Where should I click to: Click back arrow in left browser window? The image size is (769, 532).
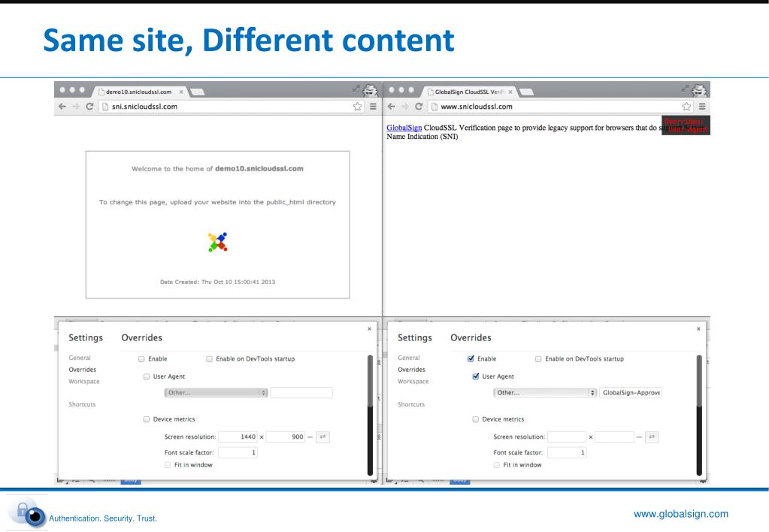tap(62, 107)
